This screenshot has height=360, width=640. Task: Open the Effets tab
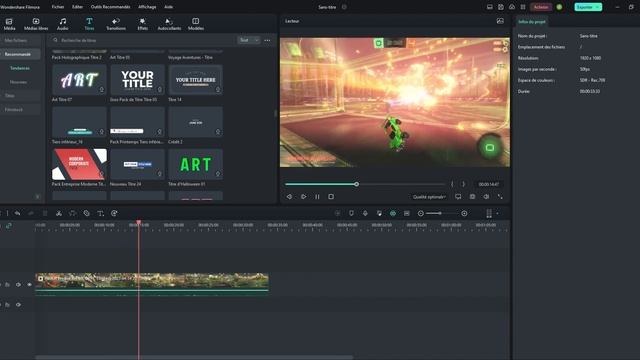click(x=142, y=24)
